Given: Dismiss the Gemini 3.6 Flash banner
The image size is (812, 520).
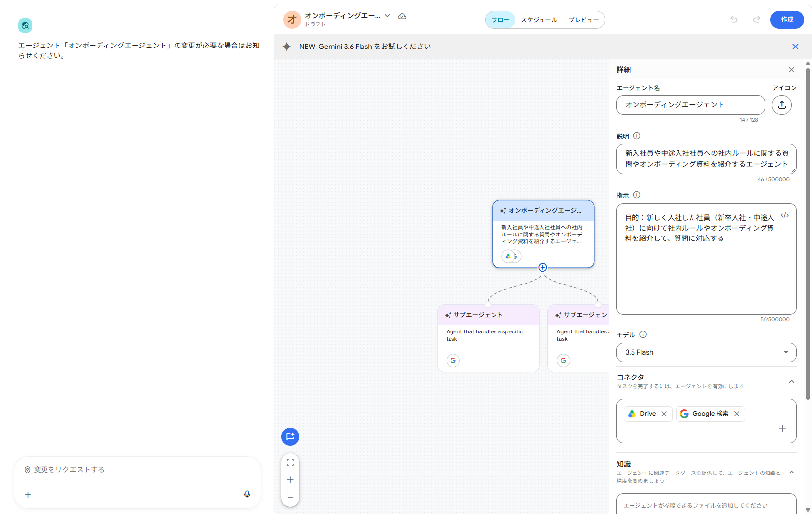Looking at the screenshot, I should click(795, 47).
